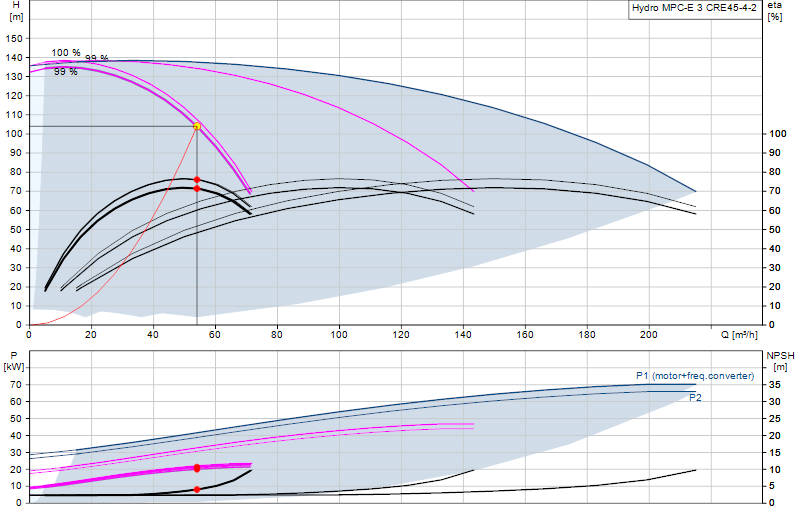The width and height of the screenshot is (800, 520).
Task: Click red dot on magenta power curve
Action: pyautogui.click(x=197, y=468)
